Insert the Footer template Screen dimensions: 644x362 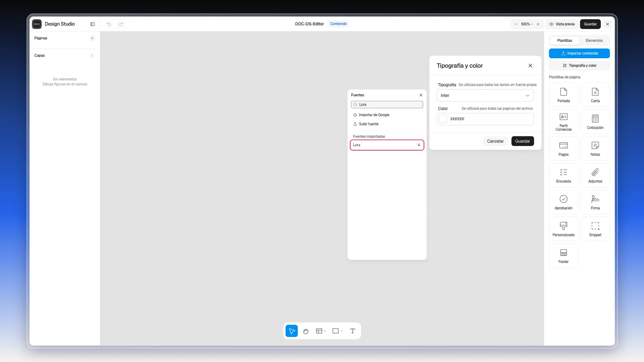click(x=563, y=256)
